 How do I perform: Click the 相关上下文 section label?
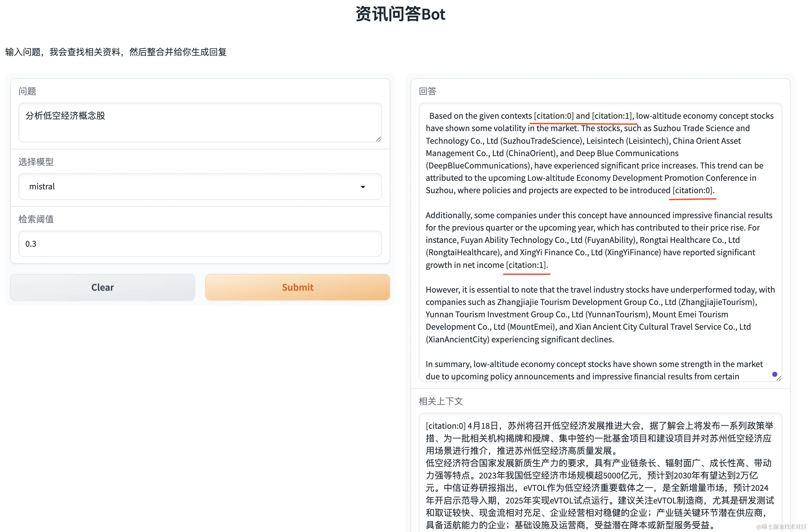(441, 401)
